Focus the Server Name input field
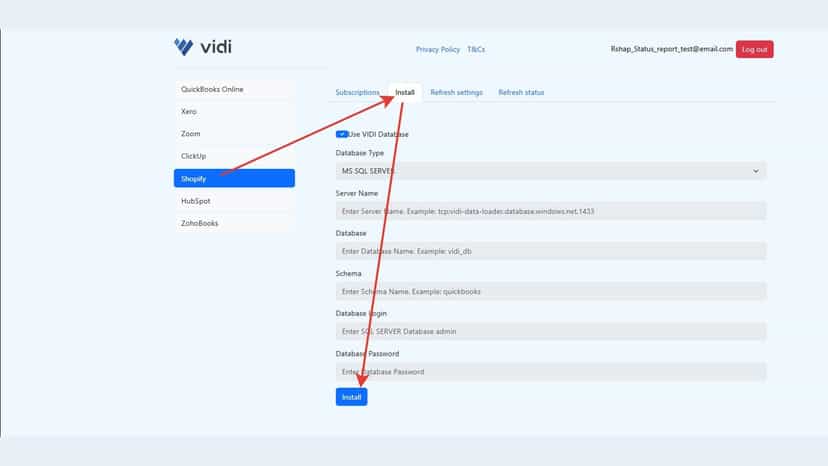 coord(551,211)
